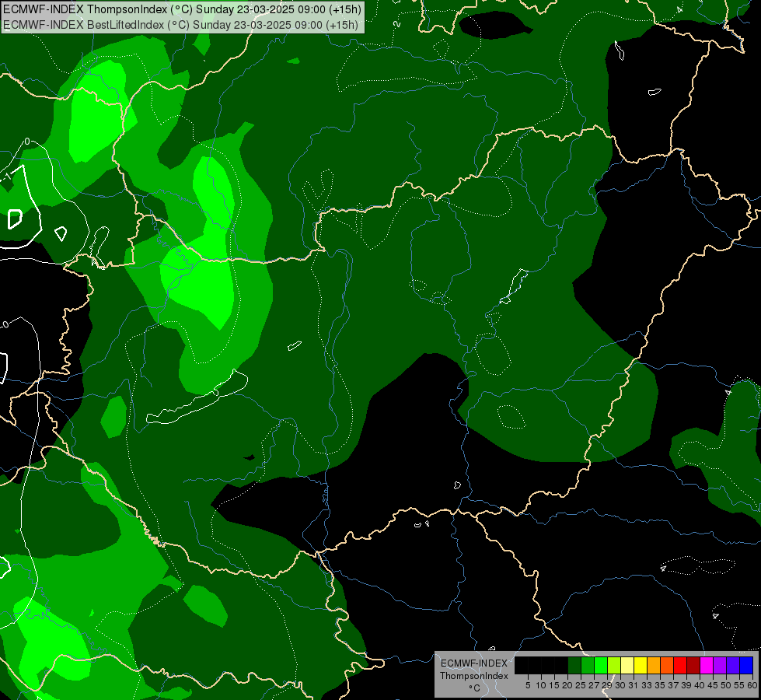The height and width of the screenshot is (700, 761).
Task: Click the orange-red 35–37 legend swatch
Action: coord(667,665)
